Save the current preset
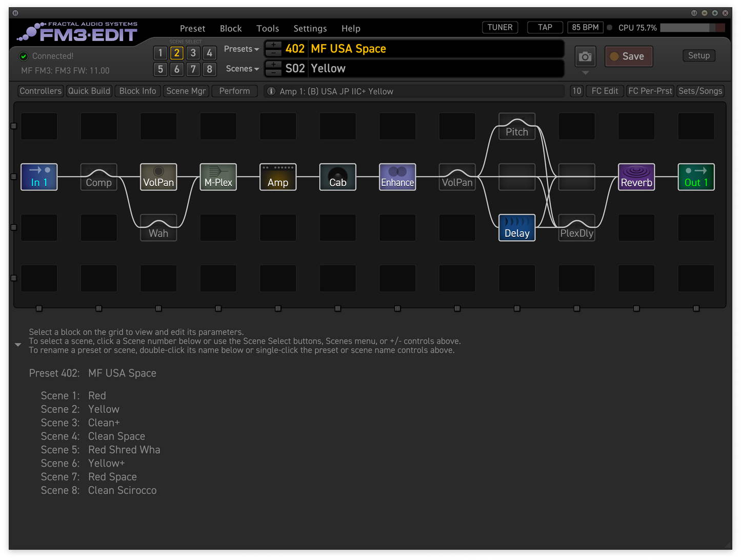Viewport: 741px width, 560px height. click(628, 56)
